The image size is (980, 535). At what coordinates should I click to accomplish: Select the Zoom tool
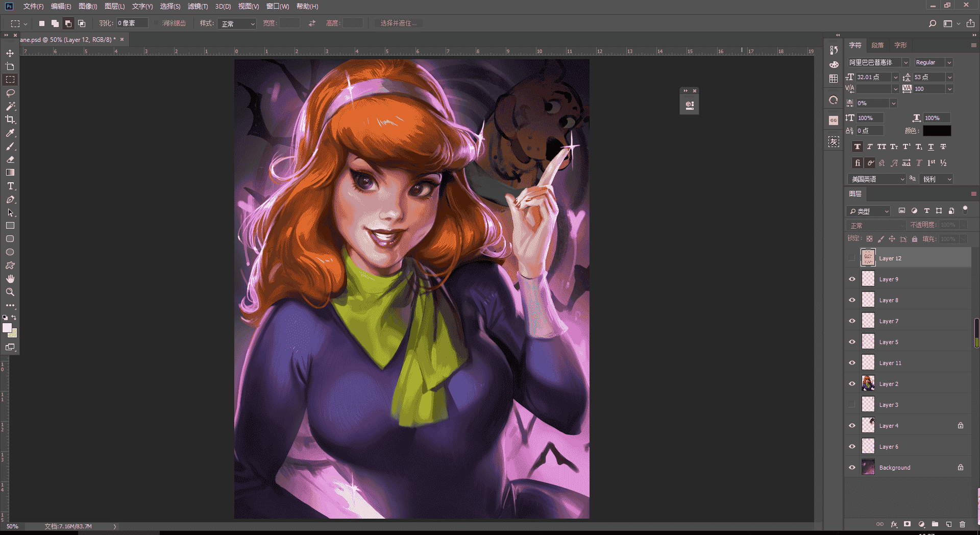pyautogui.click(x=10, y=292)
